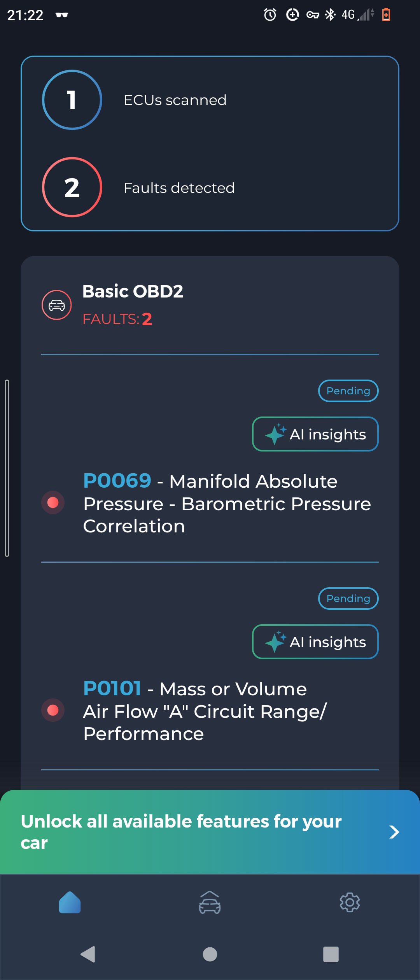
Task: Click the vertical scrollbar handle
Action: (x=7, y=468)
